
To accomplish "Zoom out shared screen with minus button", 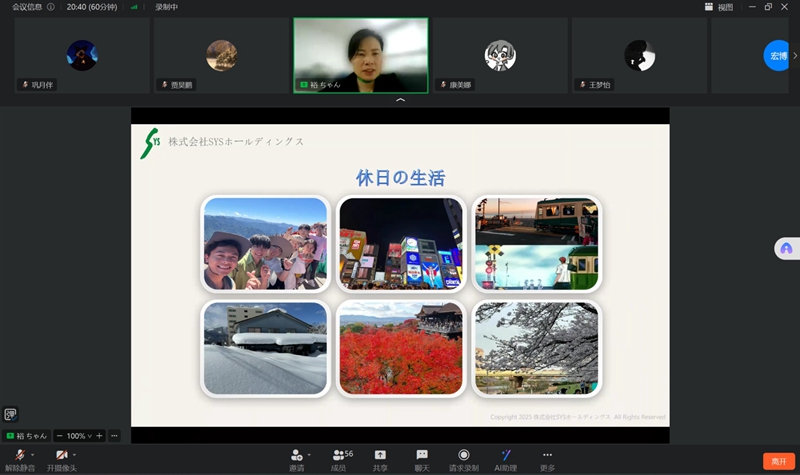I will [59, 436].
